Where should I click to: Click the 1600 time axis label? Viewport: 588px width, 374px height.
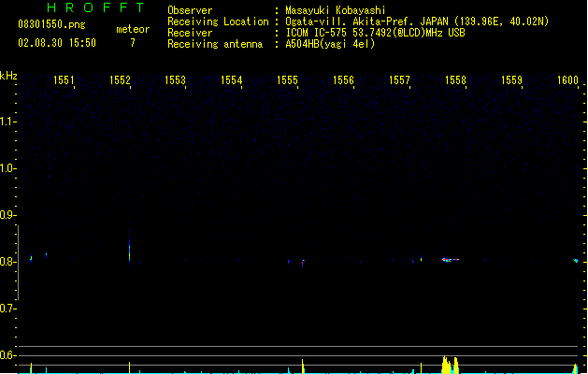pos(567,80)
